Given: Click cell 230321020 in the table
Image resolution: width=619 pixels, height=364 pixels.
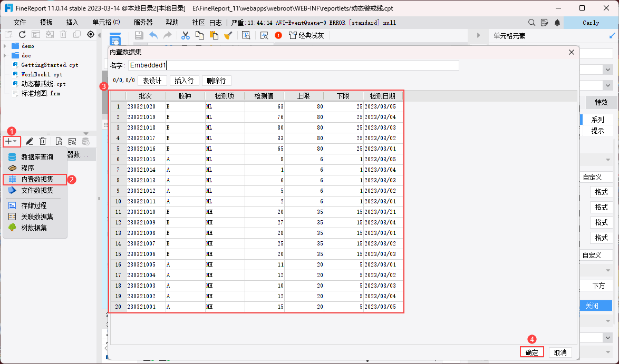Looking at the screenshot, I should click(x=146, y=106).
